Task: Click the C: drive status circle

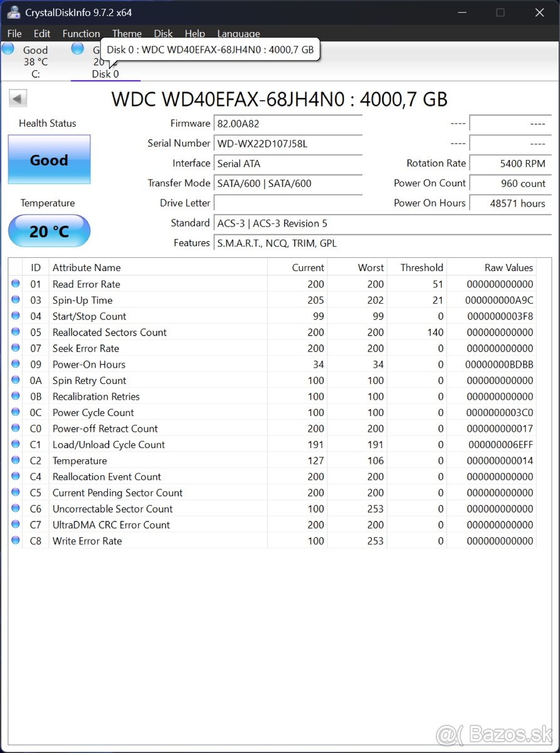Action: pos(8,48)
